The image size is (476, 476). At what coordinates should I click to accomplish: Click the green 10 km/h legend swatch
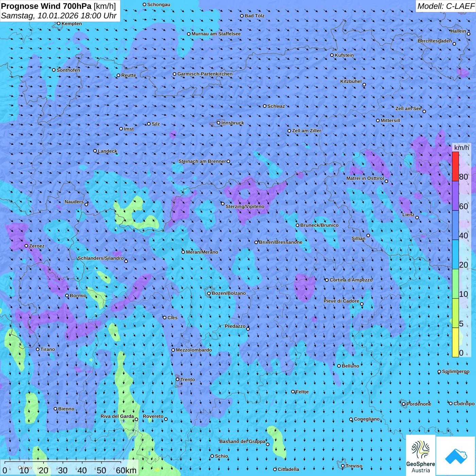pos(455,284)
